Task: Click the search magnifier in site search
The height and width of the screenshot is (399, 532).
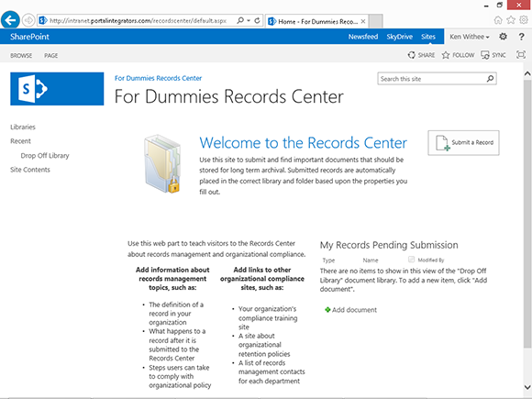Action: click(x=490, y=79)
